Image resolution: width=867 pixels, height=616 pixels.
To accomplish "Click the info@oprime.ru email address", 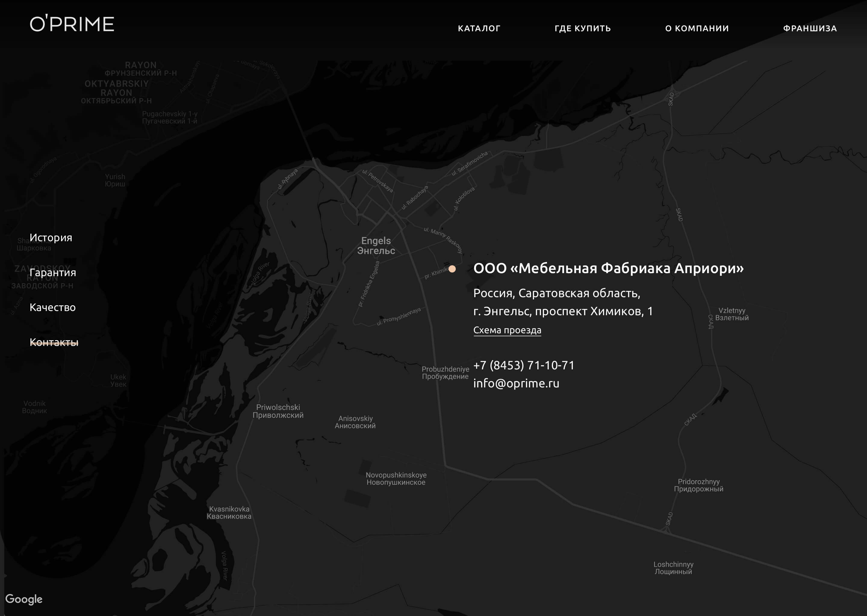I will click(x=516, y=383).
